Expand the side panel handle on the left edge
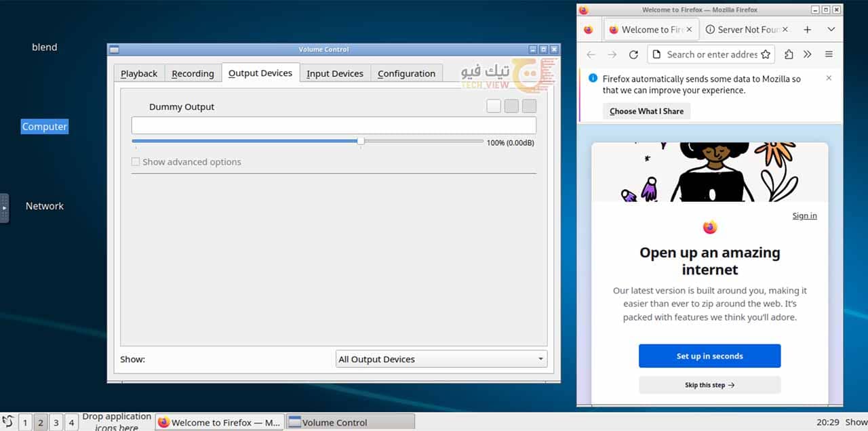The width and height of the screenshot is (868, 431). click(4, 208)
